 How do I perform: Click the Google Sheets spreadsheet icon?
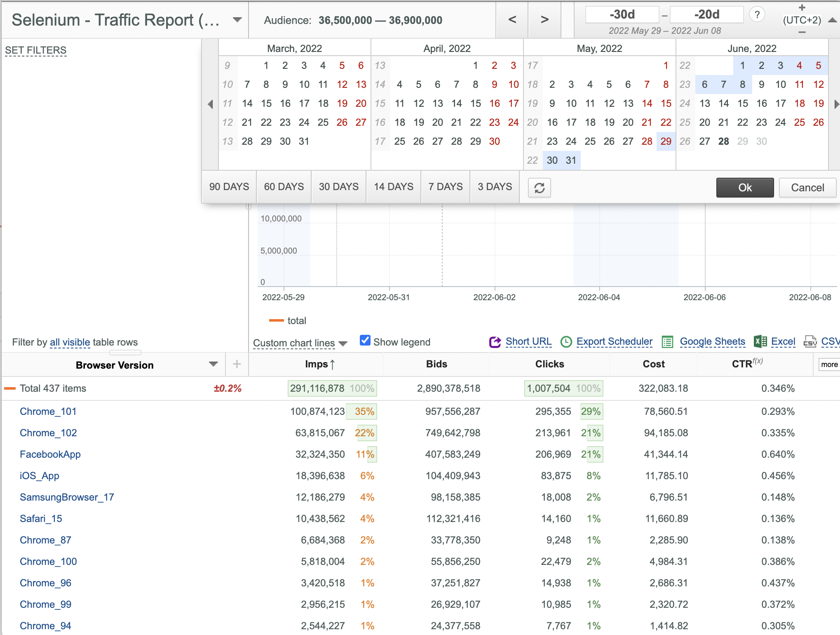coord(667,342)
